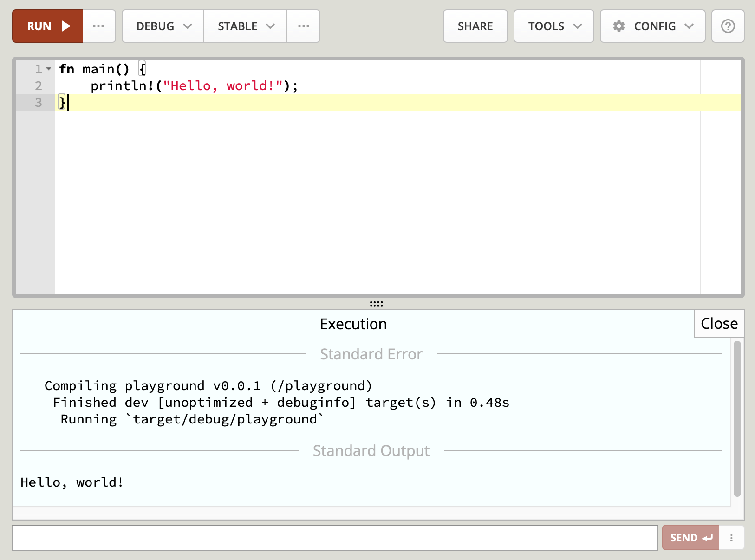Open more run options ellipsis menu
Screen dimensions: 755x560
pyautogui.click(x=98, y=26)
